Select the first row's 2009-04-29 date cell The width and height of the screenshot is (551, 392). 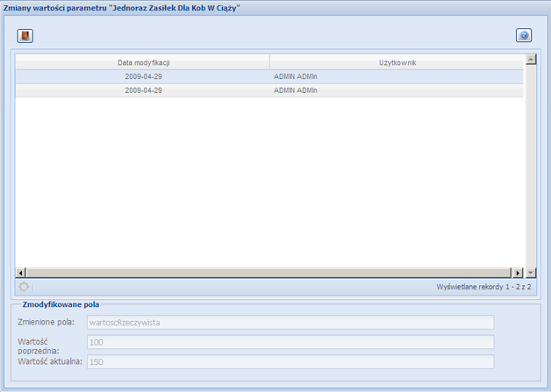[143, 76]
